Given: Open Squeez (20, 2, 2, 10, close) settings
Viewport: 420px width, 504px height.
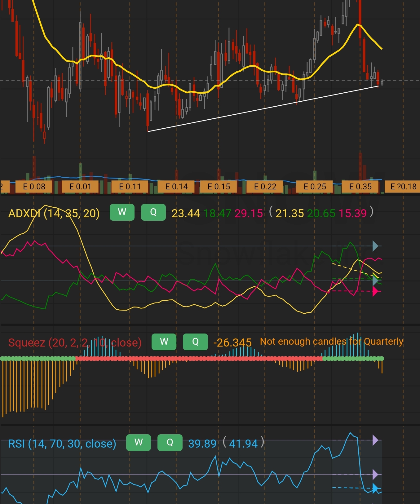Looking at the screenshot, I should (75, 343).
